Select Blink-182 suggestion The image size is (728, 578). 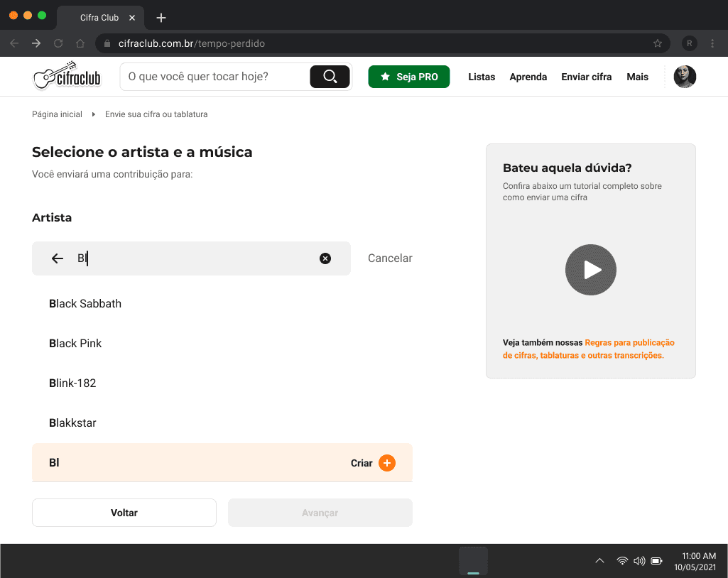click(222, 383)
